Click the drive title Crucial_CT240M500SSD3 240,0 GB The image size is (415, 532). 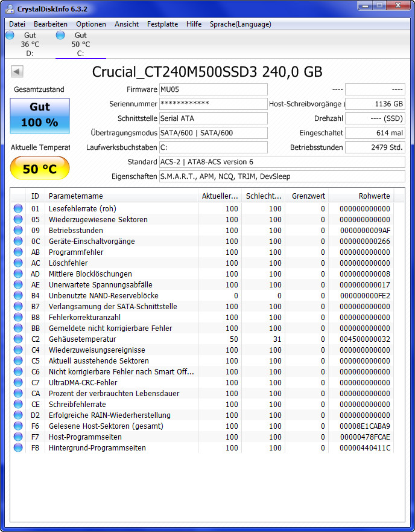[x=207, y=72]
